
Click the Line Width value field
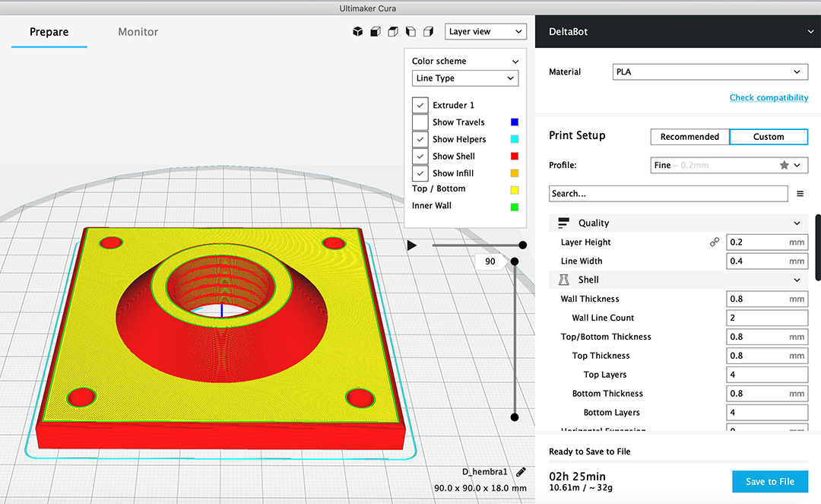point(766,261)
